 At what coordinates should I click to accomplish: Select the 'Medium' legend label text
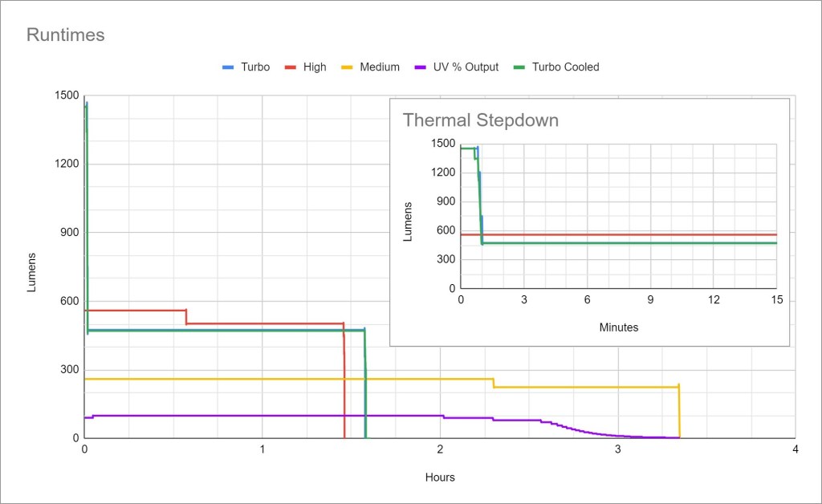point(379,67)
